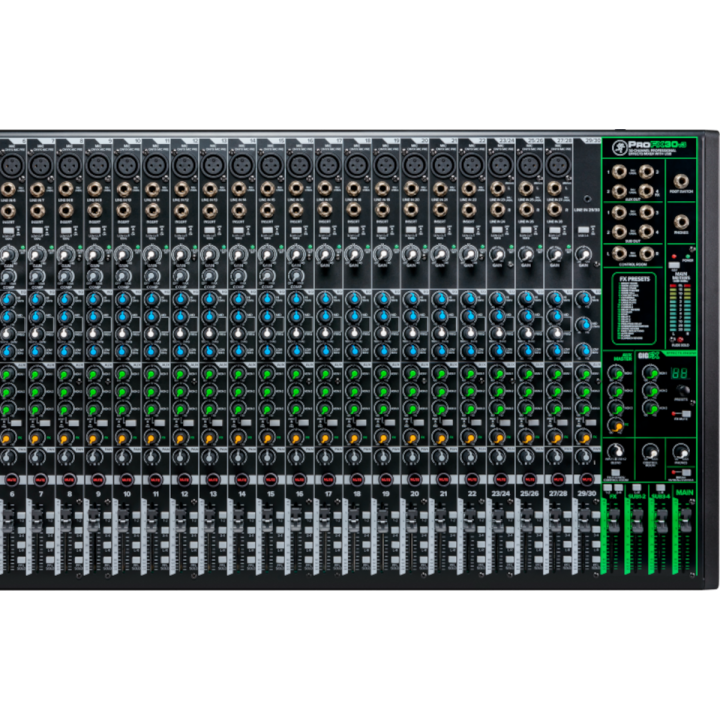Click the FX to Control Room switch under Blend
Screen dimensions: 720x720
point(615,473)
